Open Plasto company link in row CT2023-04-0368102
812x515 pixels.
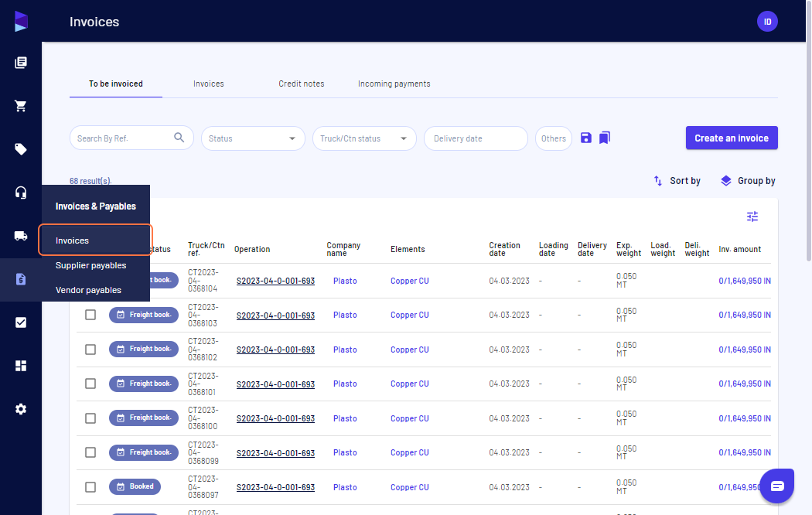(x=345, y=350)
